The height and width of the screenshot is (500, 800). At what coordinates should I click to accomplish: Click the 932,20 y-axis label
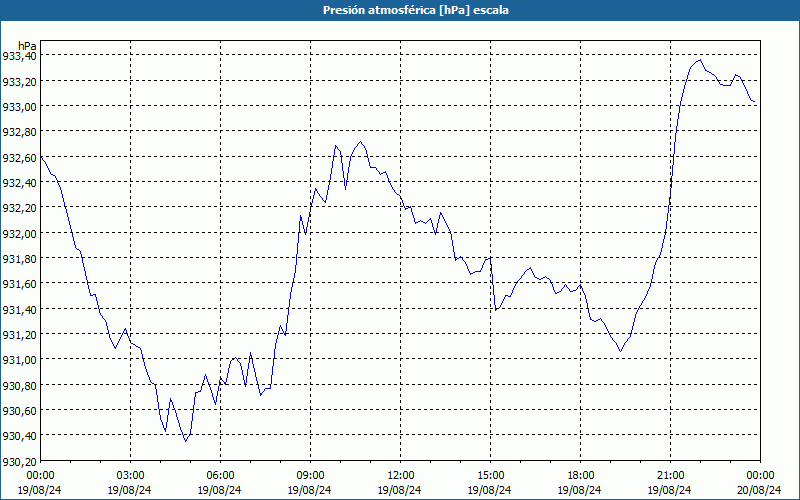[x=19, y=208]
